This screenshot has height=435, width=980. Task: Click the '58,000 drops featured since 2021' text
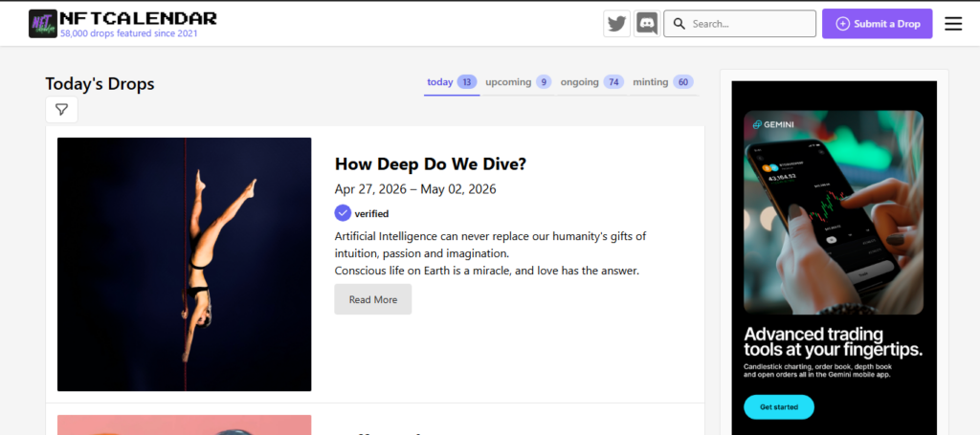pyautogui.click(x=129, y=33)
